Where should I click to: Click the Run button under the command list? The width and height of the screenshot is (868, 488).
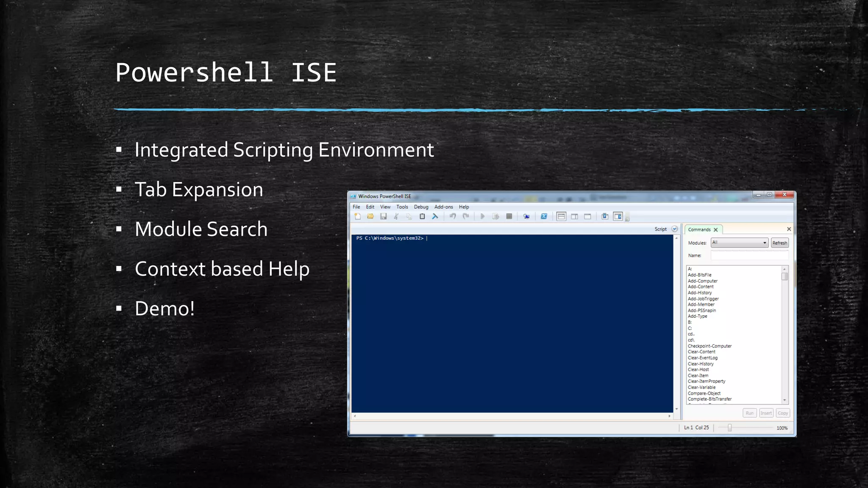click(x=750, y=413)
